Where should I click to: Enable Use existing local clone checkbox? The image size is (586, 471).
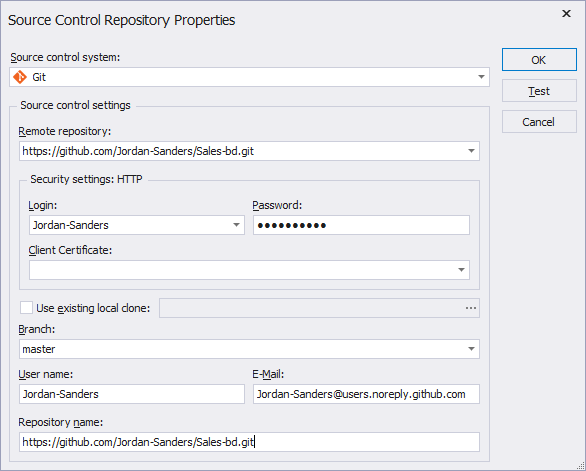tap(26, 308)
